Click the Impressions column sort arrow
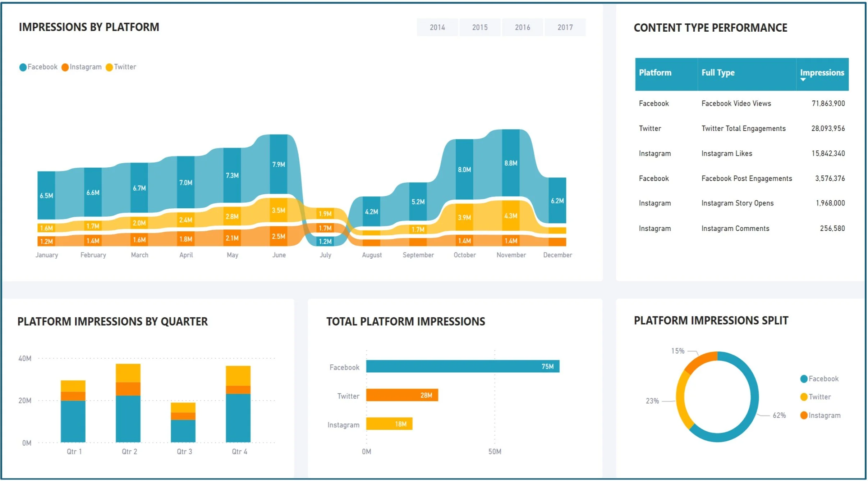 [803, 80]
